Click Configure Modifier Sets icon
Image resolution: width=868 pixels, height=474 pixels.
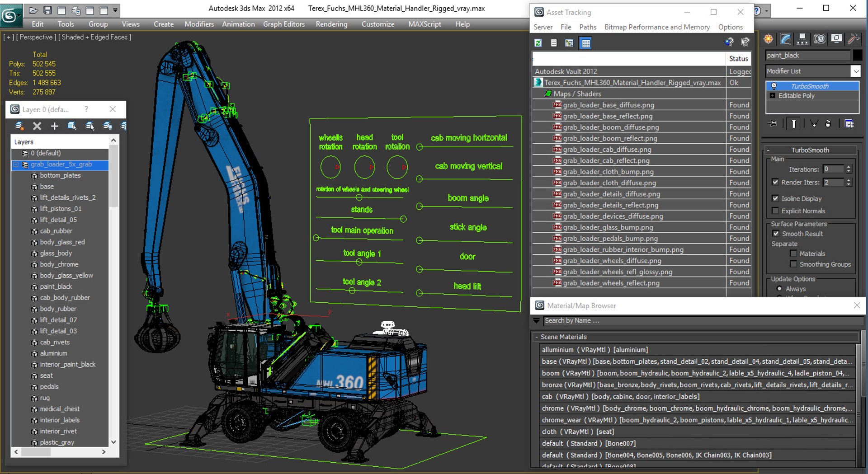pos(849,123)
